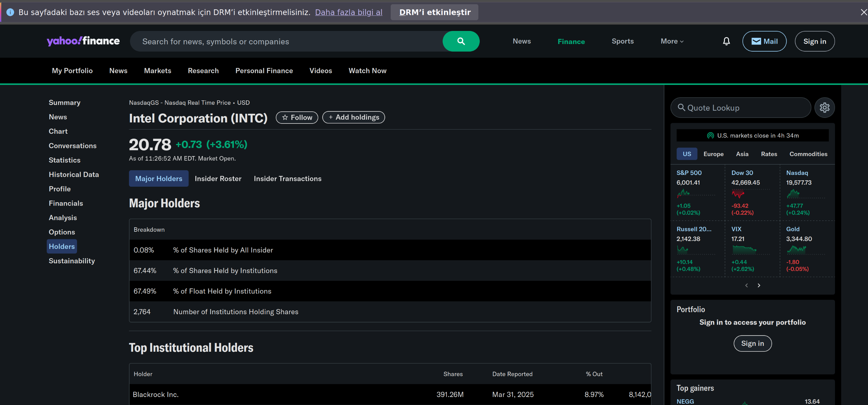The height and width of the screenshot is (405, 868).
Task: Follow Intel Corporation stock
Action: point(297,118)
